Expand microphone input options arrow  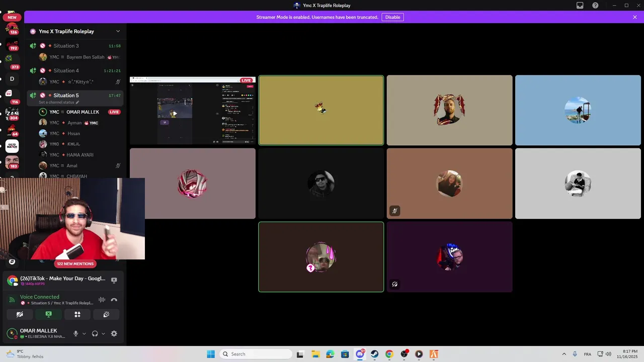click(84, 333)
